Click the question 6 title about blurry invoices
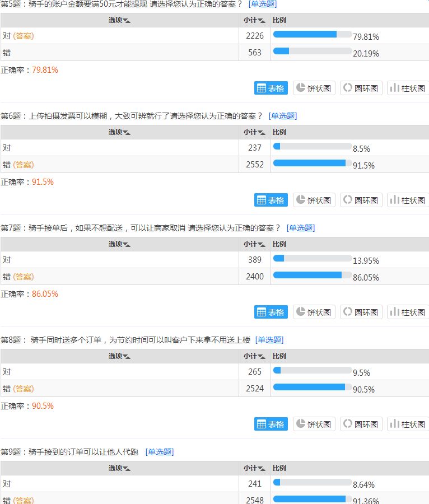 pyautogui.click(x=131, y=116)
